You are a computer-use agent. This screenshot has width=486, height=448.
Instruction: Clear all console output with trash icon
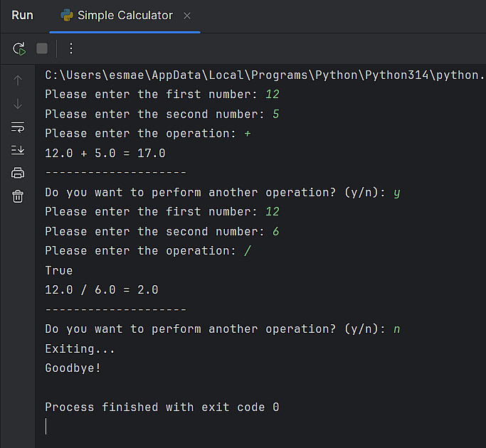tap(19, 196)
